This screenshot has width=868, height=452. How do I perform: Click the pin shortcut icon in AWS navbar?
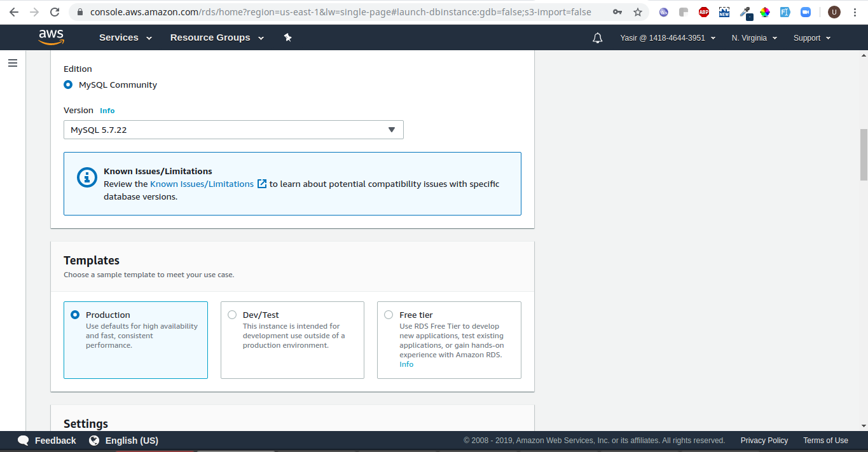coord(287,38)
